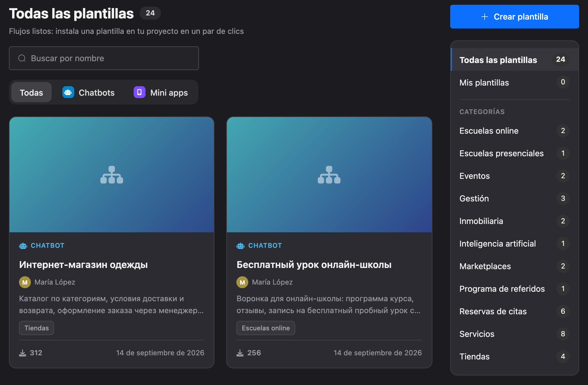Viewport: 588px width, 385px height.
Task: Click description text starting Каталог по категориям
Action: pyautogui.click(x=111, y=304)
